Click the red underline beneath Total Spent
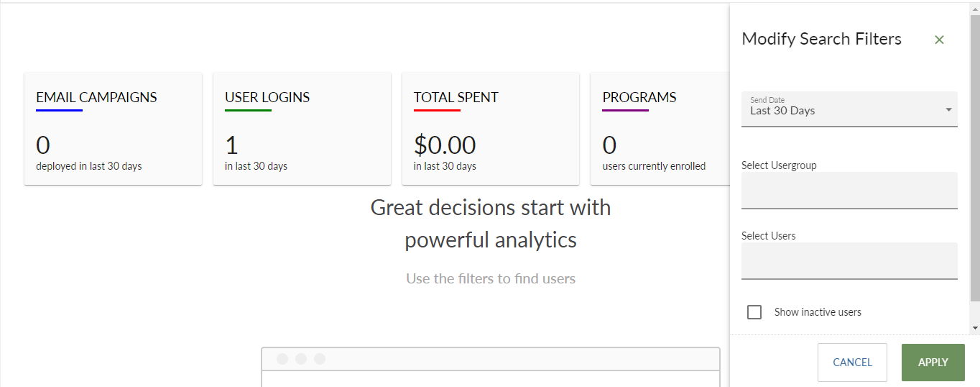 tap(437, 110)
